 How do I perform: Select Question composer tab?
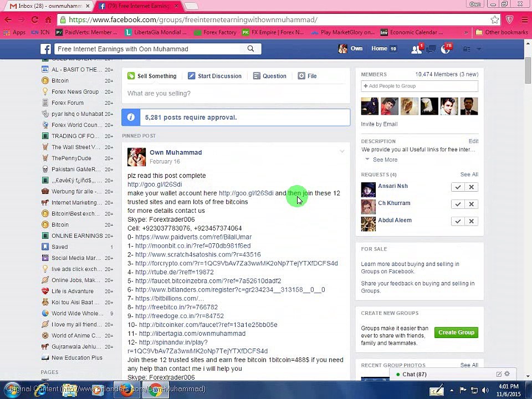point(270,76)
